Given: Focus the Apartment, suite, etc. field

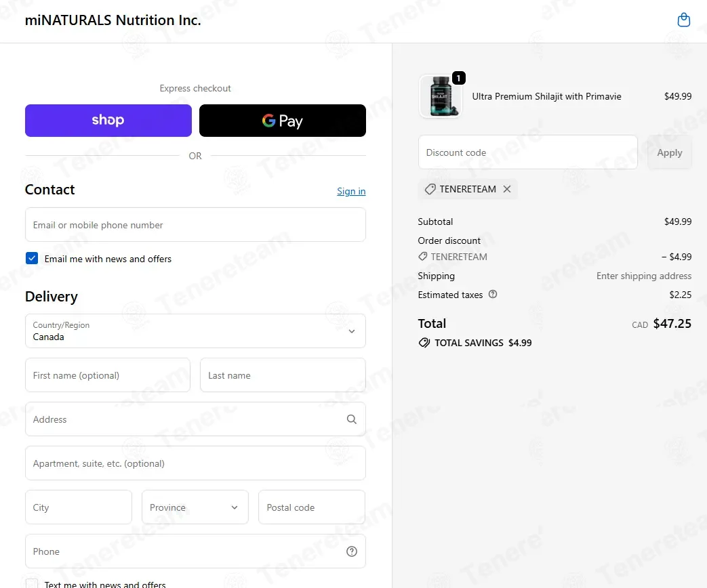Looking at the screenshot, I should pos(195,463).
